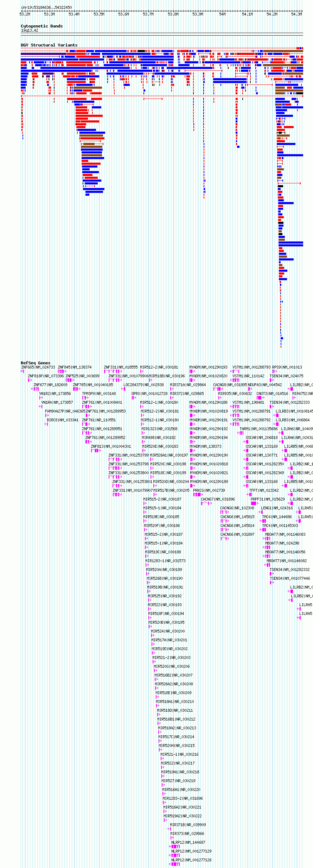Click the ZNF525|NR_003699 gene label
The height and width of the screenshot is (868, 313).
click(x=82, y=376)
